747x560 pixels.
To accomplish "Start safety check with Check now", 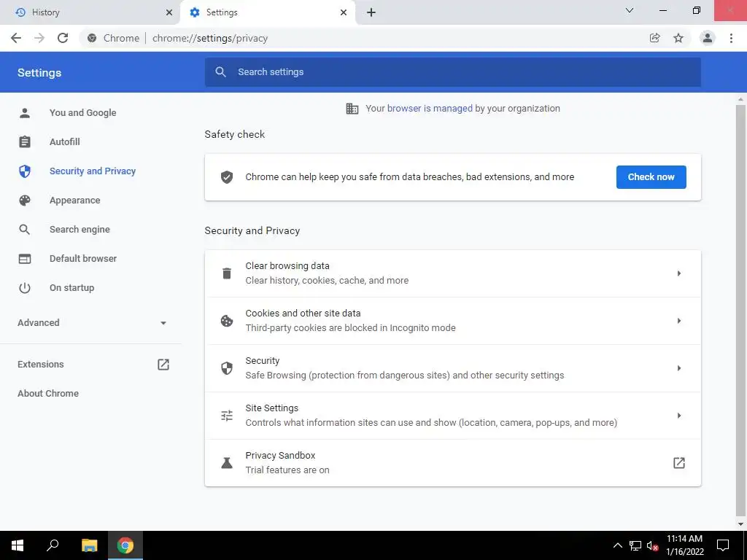I will [x=651, y=177].
